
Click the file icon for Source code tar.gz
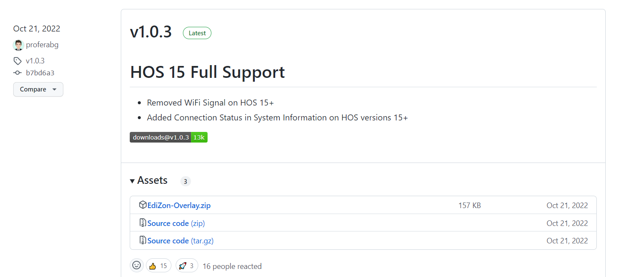[143, 240]
